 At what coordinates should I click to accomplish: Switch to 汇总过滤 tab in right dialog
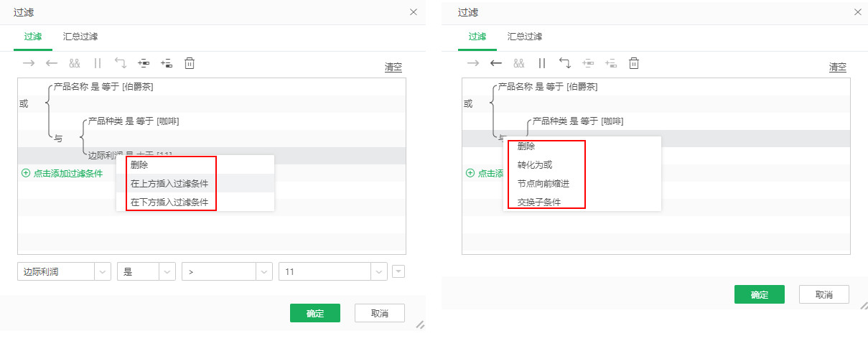click(525, 37)
